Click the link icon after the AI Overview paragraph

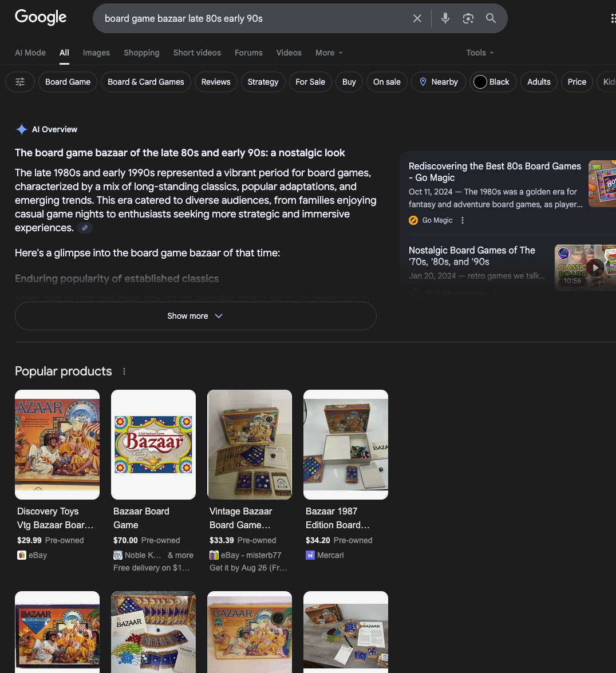coord(84,228)
